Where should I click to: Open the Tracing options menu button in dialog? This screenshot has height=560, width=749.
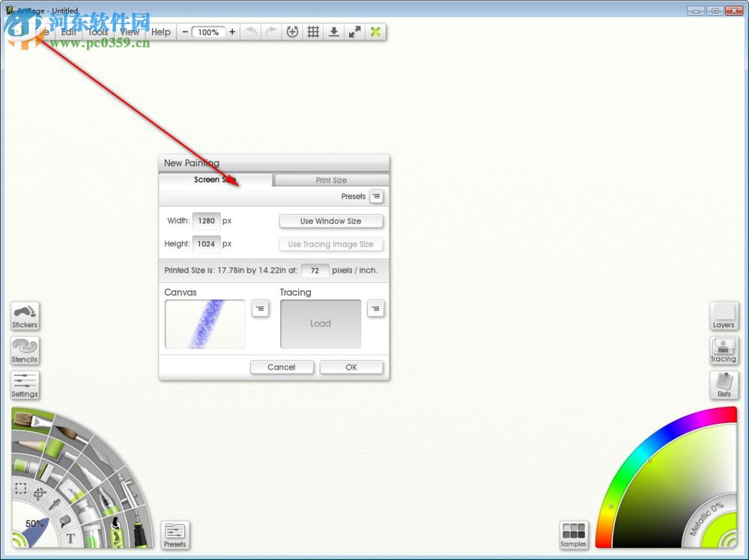click(x=375, y=308)
